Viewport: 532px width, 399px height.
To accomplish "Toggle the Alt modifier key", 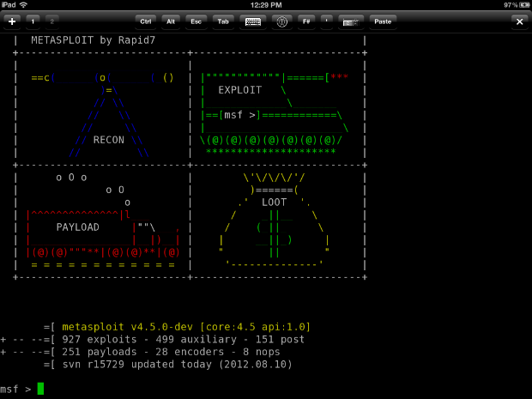I will coord(172,21).
